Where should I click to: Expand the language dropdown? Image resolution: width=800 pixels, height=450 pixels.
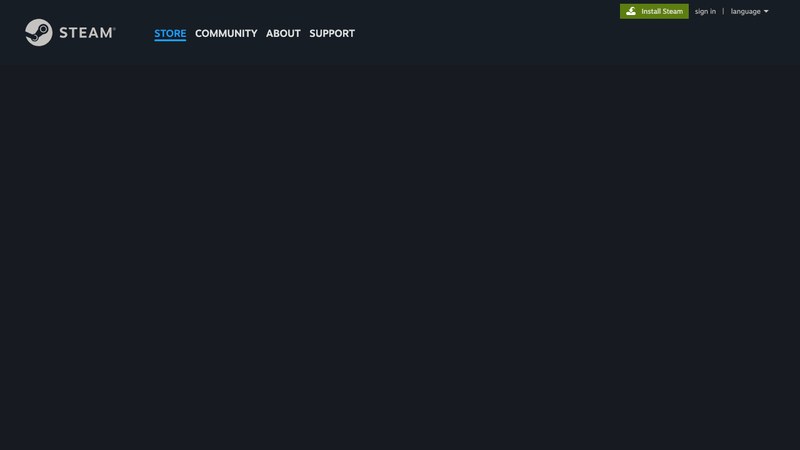click(x=749, y=11)
